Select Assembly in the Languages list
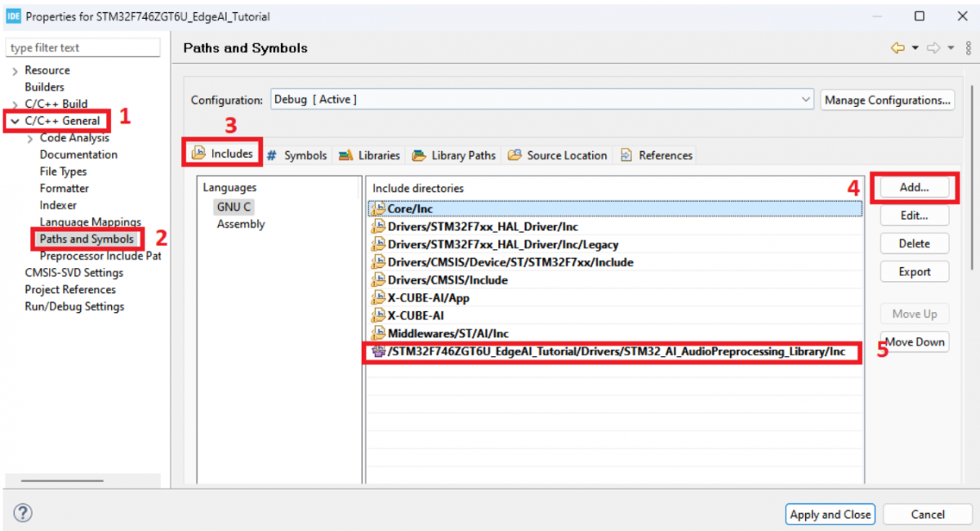 point(240,224)
